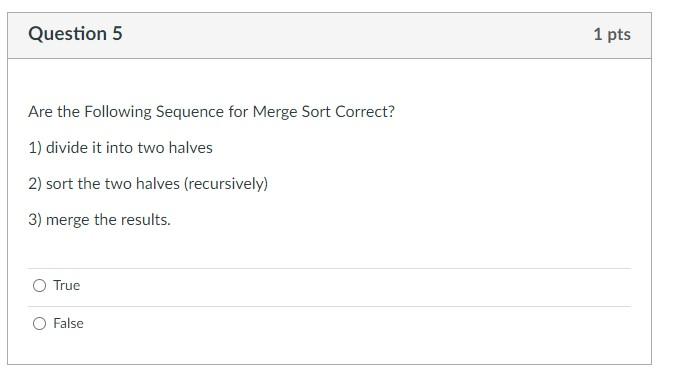Select the True radio button
Screen dimensions: 673x380
click(x=39, y=286)
